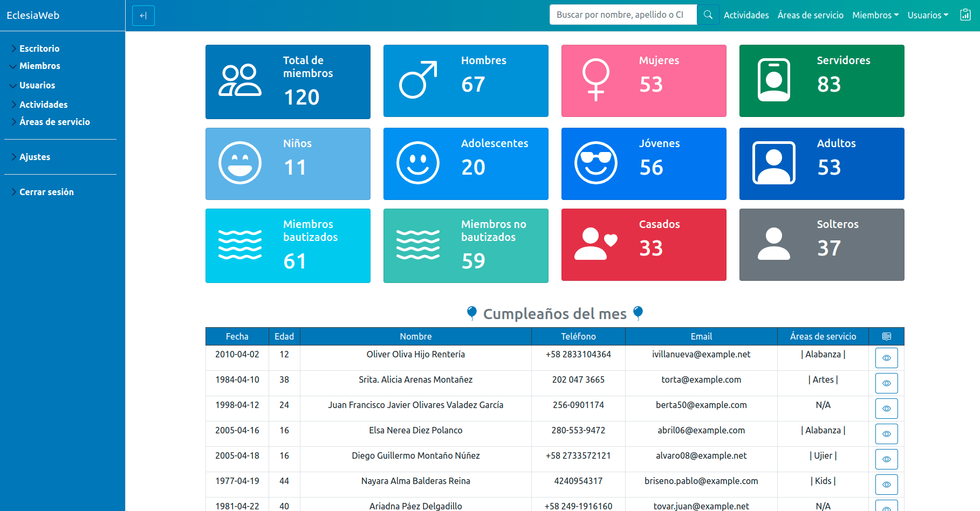Click the male symbol on Hombres card
The image size is (980, 511).
pyautogui.click(x=418, y=80)
